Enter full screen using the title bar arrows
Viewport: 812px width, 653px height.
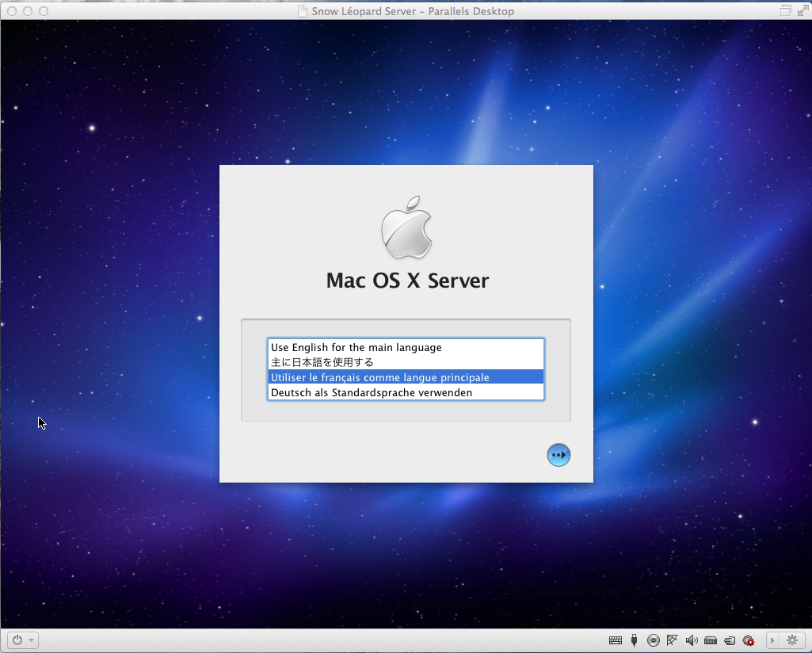click(x=802, y=10)
